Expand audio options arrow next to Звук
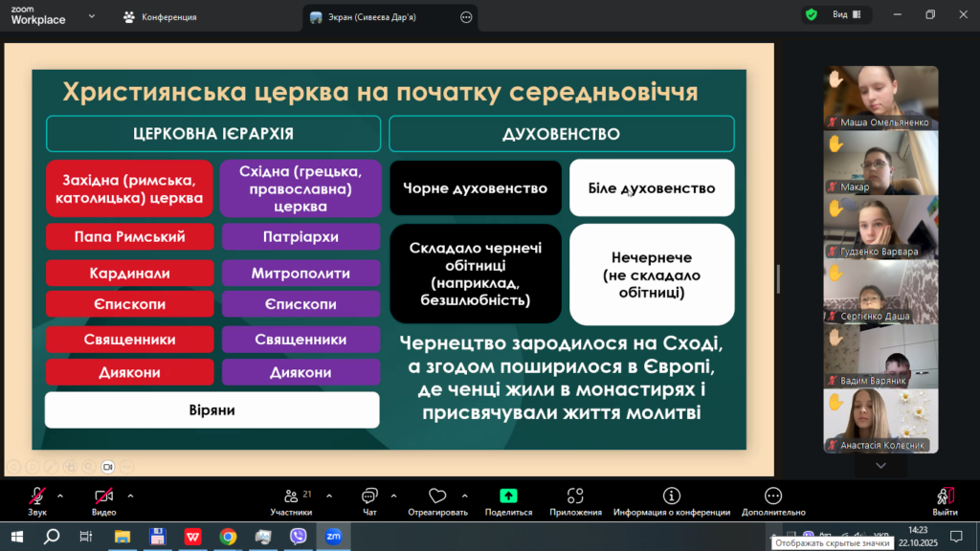This screenshot has width=980, height=551. (60, 496)
